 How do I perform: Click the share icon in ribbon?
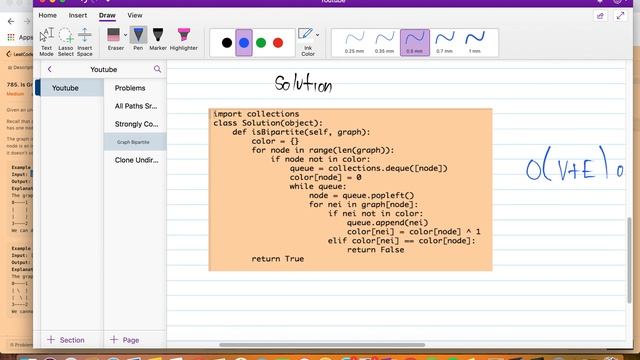pos(600,16)
